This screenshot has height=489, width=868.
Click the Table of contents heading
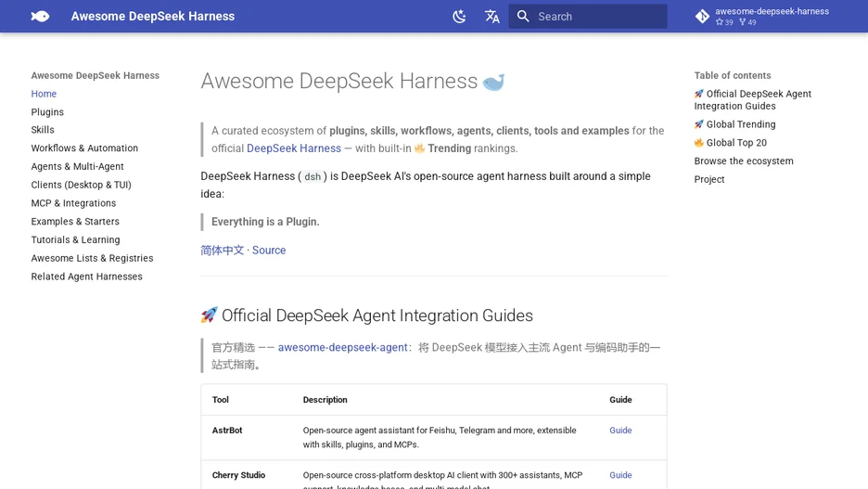pos(733,75)
